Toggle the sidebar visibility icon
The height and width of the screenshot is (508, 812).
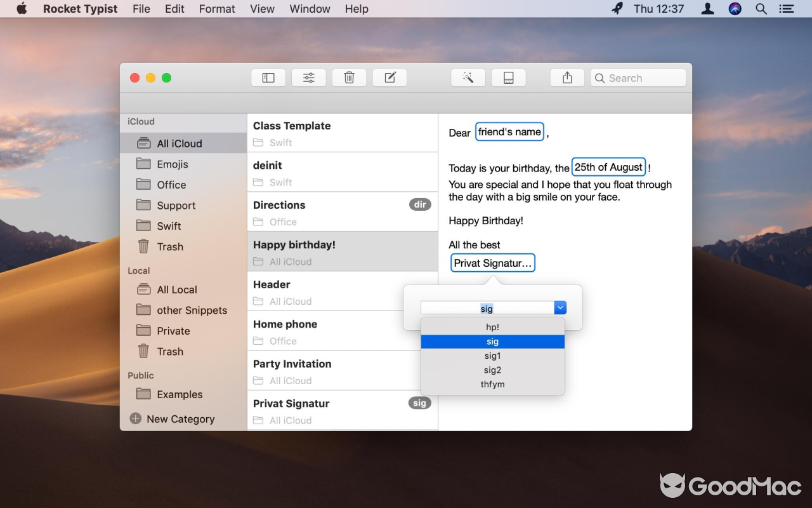268,77
